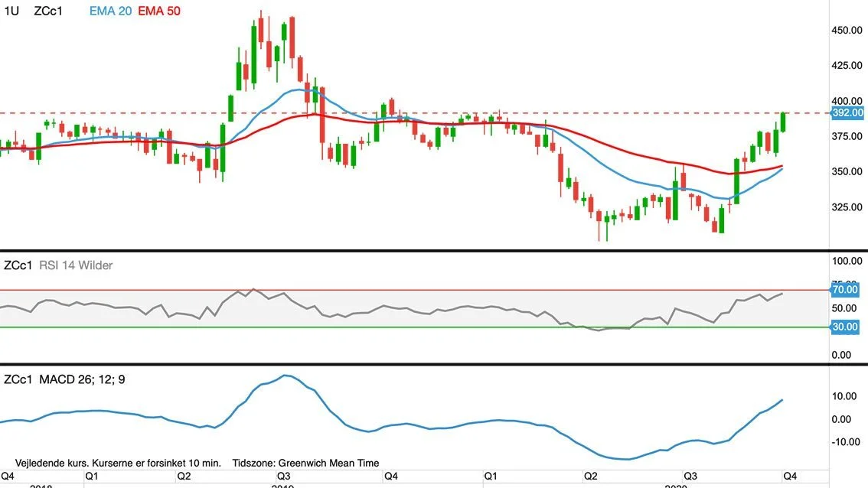Click the rightmost Q4 marker on time axis
The image size is (868, 488).
coord(789,477)
